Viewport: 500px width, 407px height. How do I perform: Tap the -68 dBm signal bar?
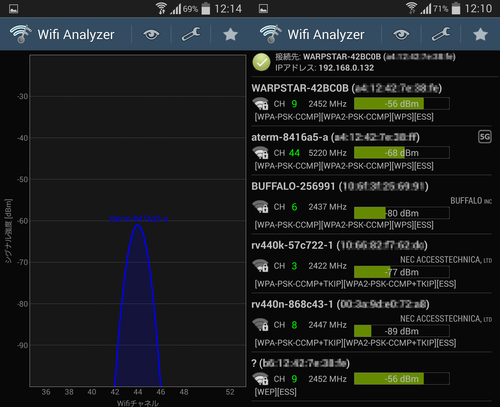point(402,153)
